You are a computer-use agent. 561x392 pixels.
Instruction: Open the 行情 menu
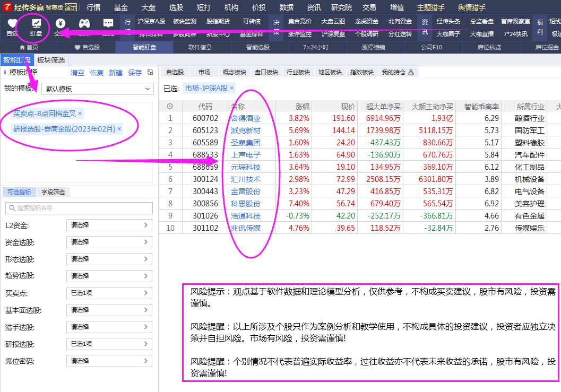(93, 7)
